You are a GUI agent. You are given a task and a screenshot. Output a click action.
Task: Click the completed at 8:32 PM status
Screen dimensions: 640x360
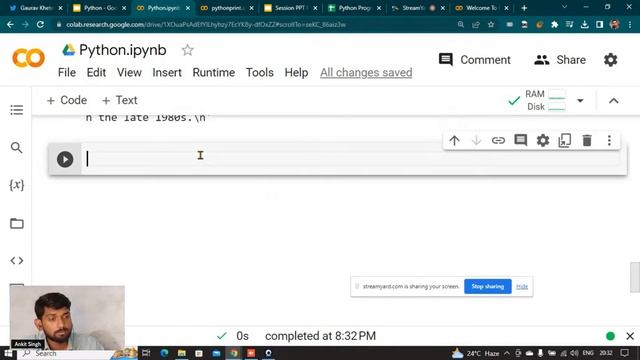[x=320, y=336]
